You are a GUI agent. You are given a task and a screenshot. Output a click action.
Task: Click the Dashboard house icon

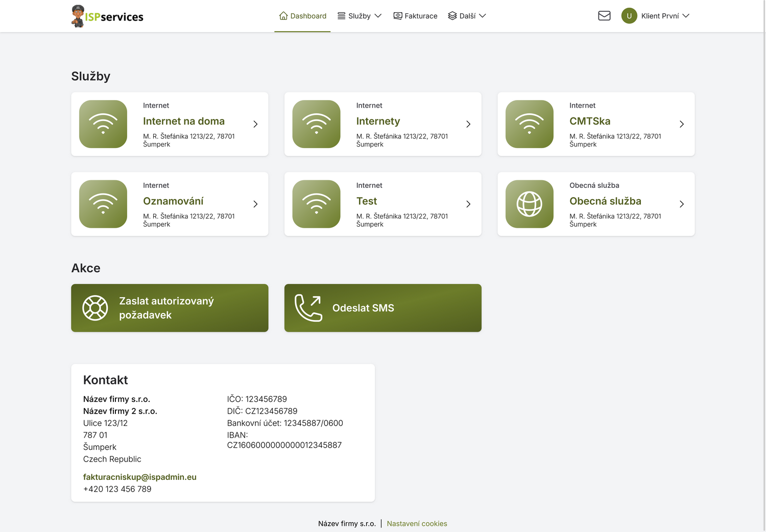pyautogui.click(x=283, y=16)
